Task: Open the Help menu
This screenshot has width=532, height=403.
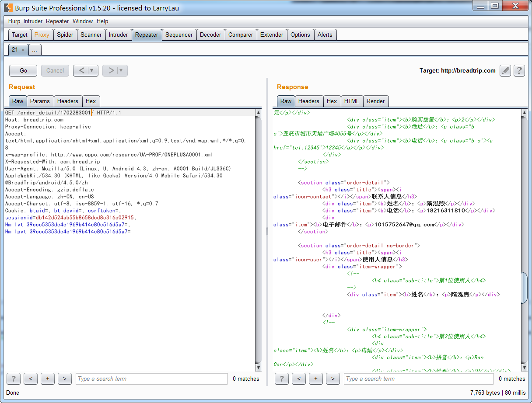Action: (102, 21)
